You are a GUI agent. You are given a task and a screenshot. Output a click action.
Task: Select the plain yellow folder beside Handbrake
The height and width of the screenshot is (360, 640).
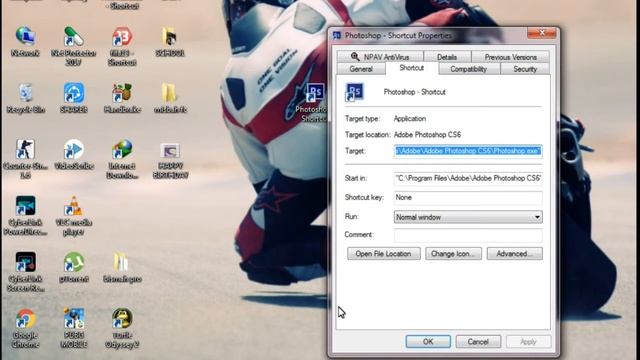tap(170, 93)
